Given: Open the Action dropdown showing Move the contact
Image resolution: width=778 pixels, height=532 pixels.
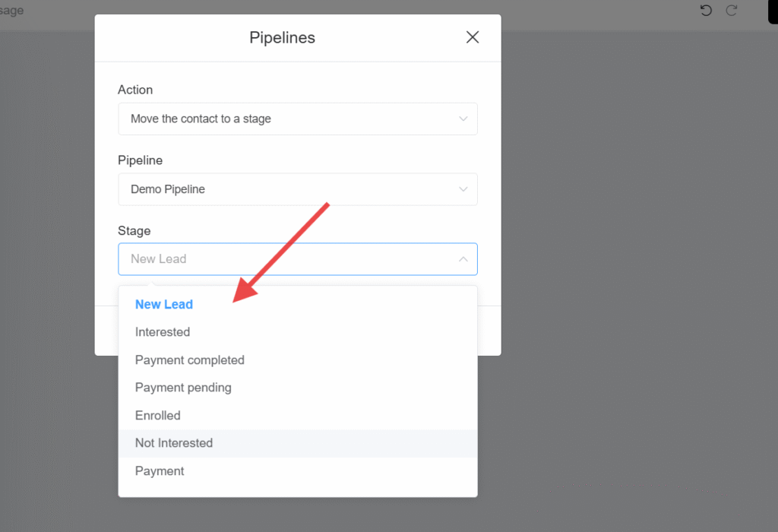Looking at the screenshot, I should coord(298,119).
